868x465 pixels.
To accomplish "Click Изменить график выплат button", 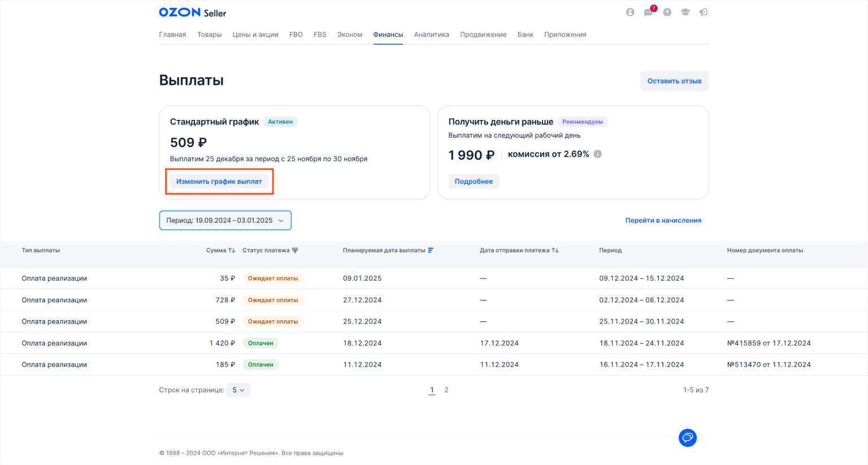I will click(x=219, y=182).
